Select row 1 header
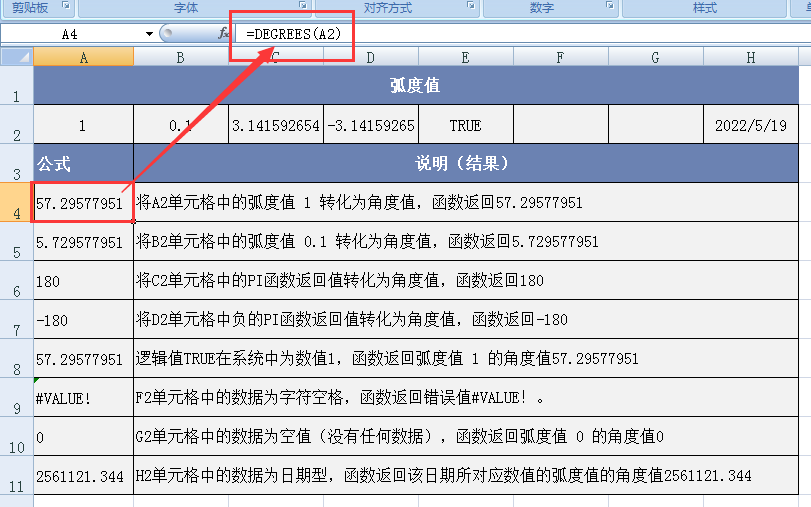 (17, 85)
